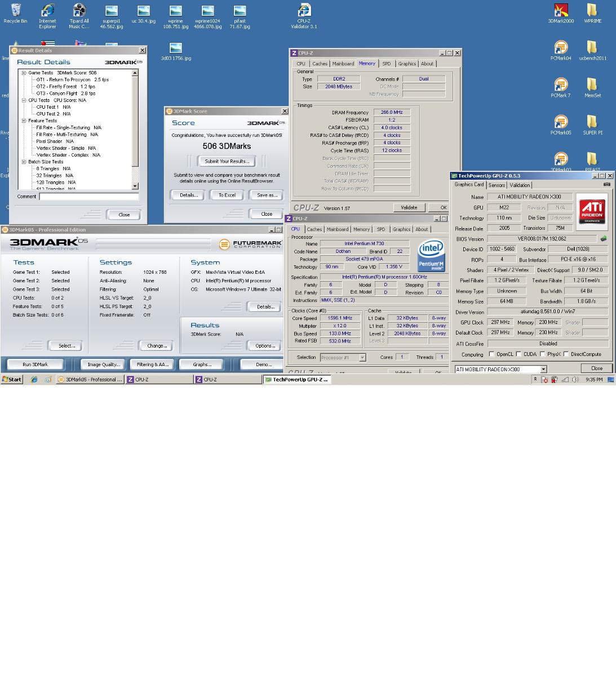Switch to the Validation tab in GPU-Z
The image size is (616, 676).
coord(519,185)
